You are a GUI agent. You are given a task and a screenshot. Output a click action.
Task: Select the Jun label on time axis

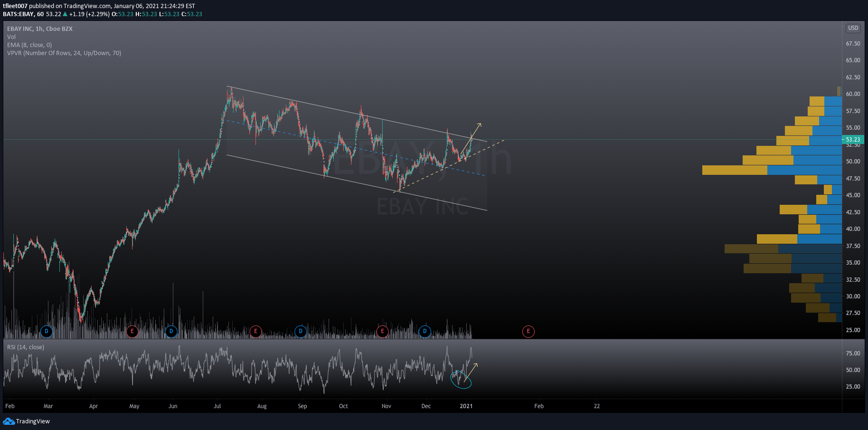[173, 406]
